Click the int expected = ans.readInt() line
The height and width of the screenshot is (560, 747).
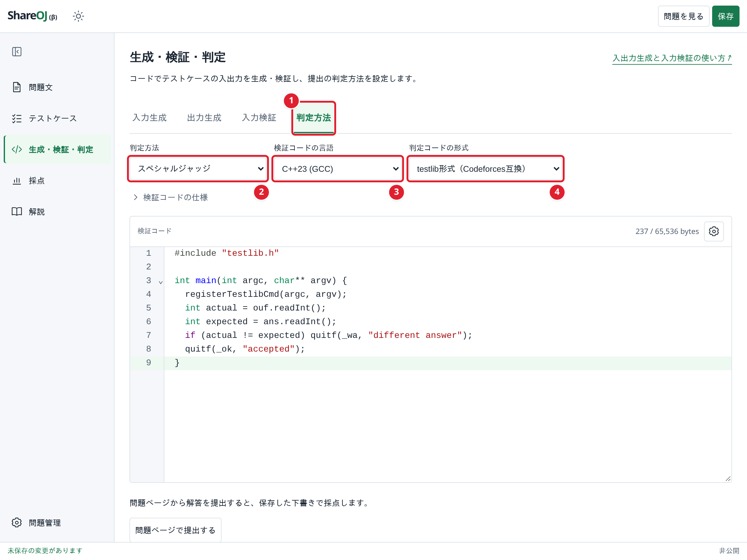click(x=448, y=322)
